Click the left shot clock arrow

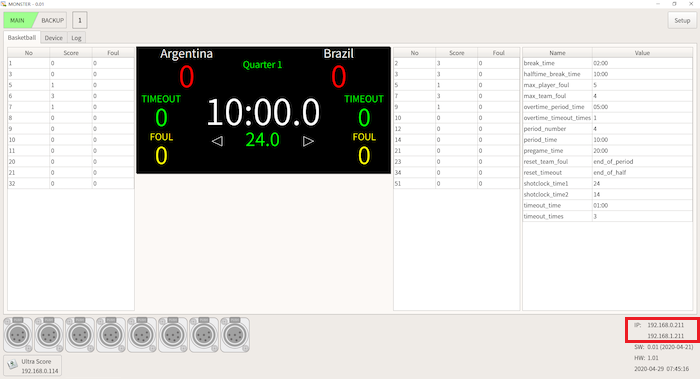217,141
